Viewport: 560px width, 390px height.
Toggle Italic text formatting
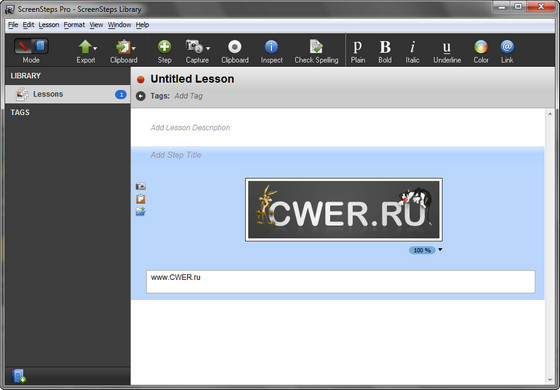412,47
